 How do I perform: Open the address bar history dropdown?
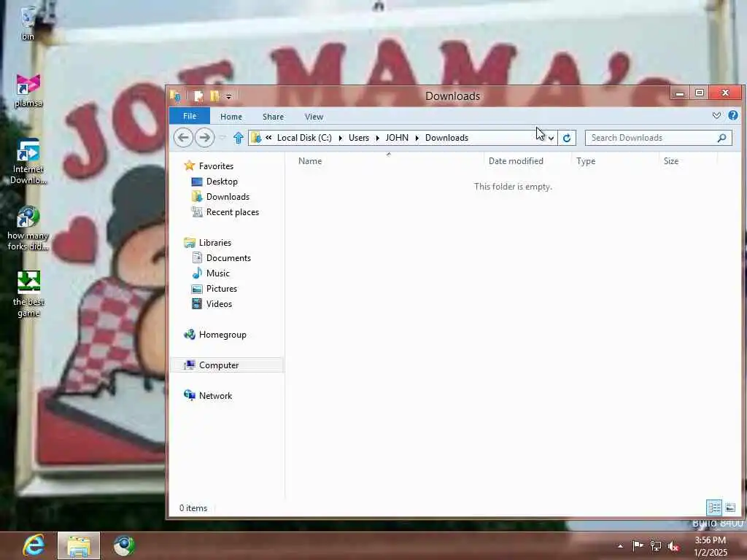point(551,138)
